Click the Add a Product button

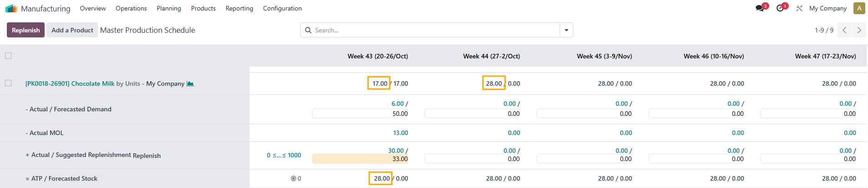72,30
